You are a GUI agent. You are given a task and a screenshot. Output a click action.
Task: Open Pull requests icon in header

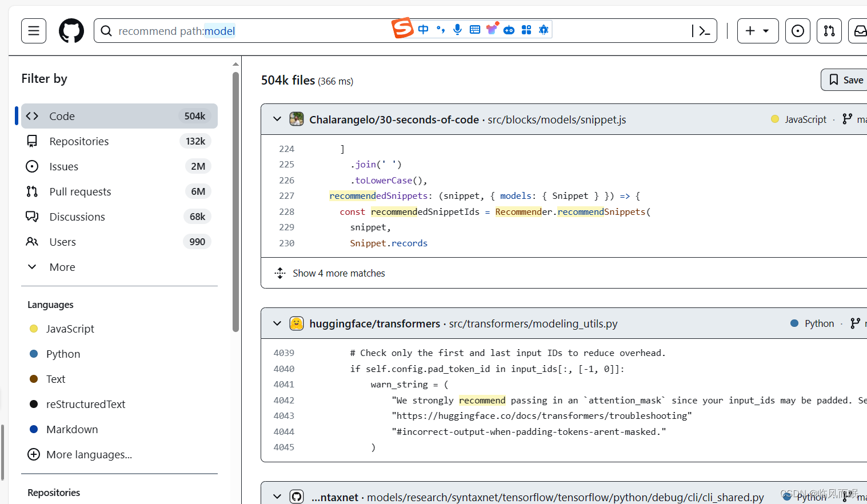click(x=829, y=31)
